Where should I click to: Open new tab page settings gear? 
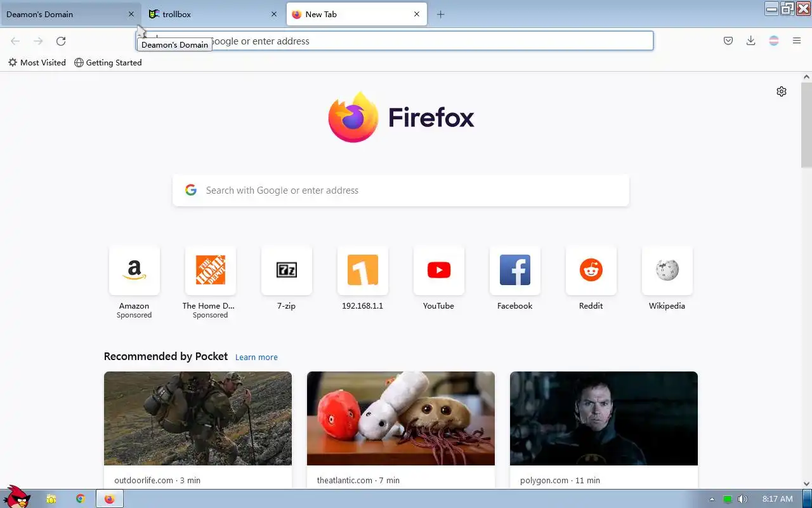(x=782, y=91)
